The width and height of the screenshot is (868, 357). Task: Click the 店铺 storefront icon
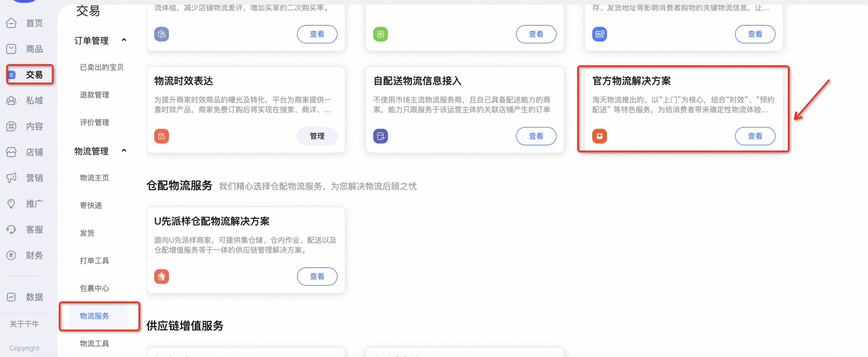(11, 152)
